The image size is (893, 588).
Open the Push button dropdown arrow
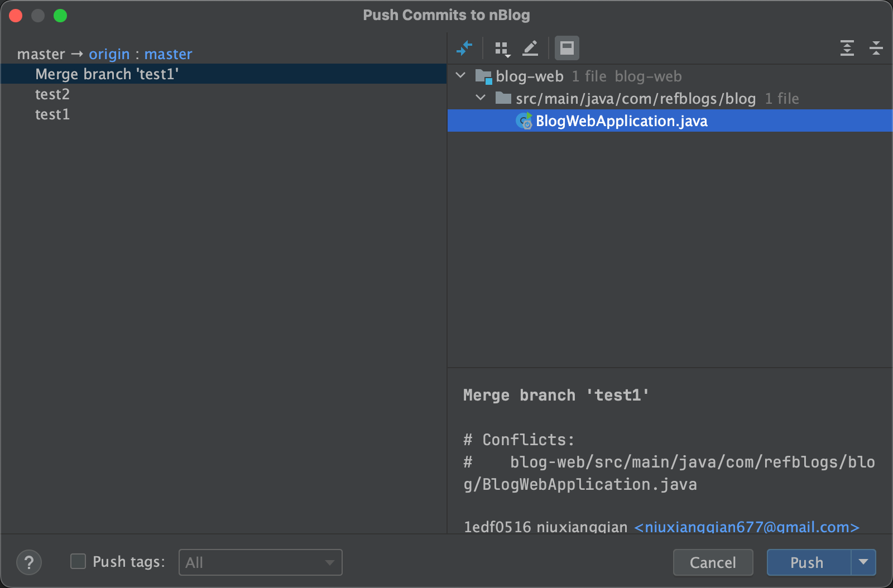(x=863, y=562)
